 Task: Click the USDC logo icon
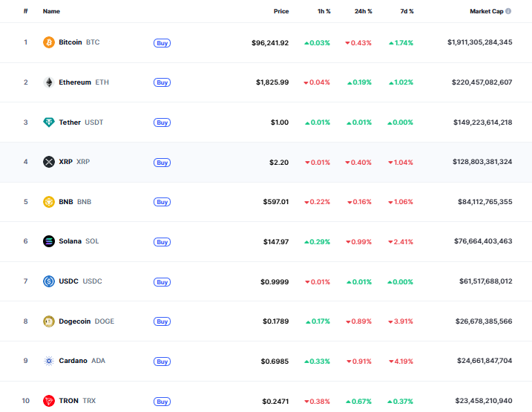[x=49, y=281]
